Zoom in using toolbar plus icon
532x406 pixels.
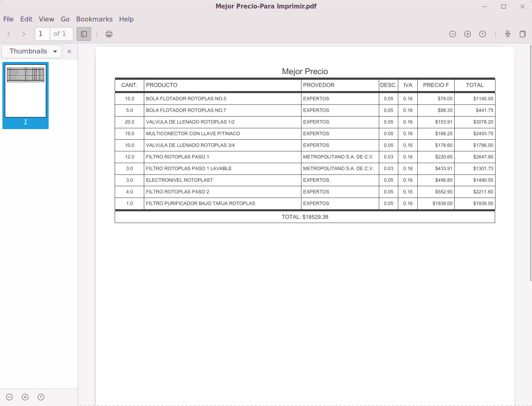468,34
